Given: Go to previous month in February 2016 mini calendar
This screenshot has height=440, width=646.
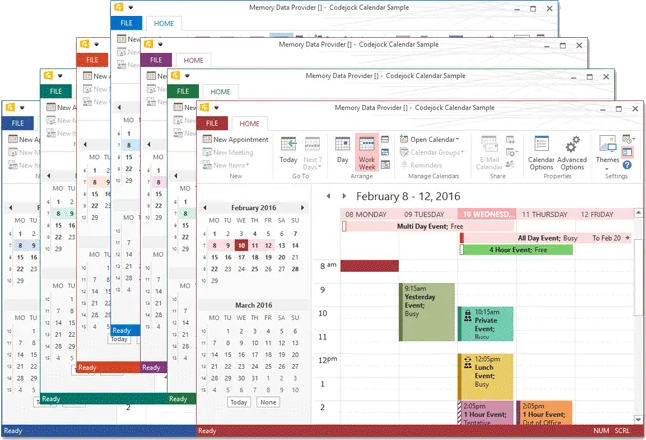Looking at the screenshot, I should pyautogui.click(x=205, y=208).
